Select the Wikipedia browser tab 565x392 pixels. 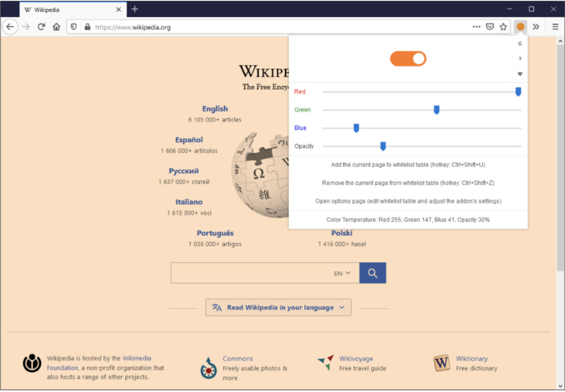(73, 9)
